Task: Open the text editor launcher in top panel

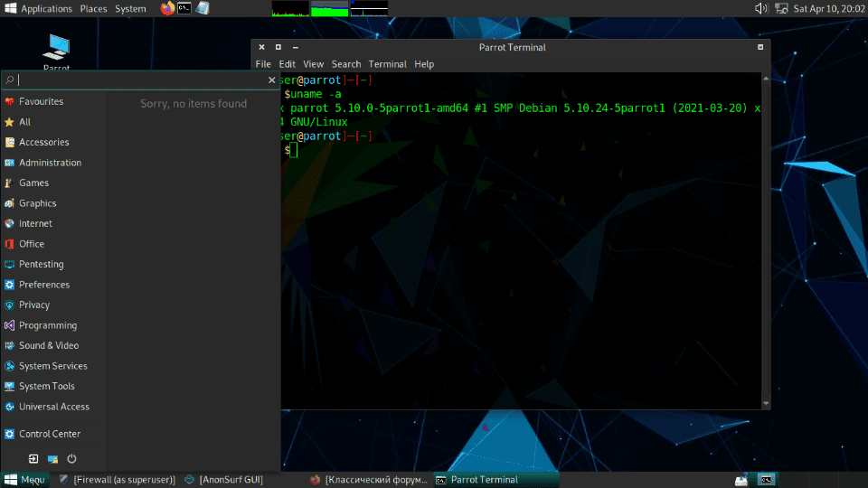Action: click(x=203, y=8)
